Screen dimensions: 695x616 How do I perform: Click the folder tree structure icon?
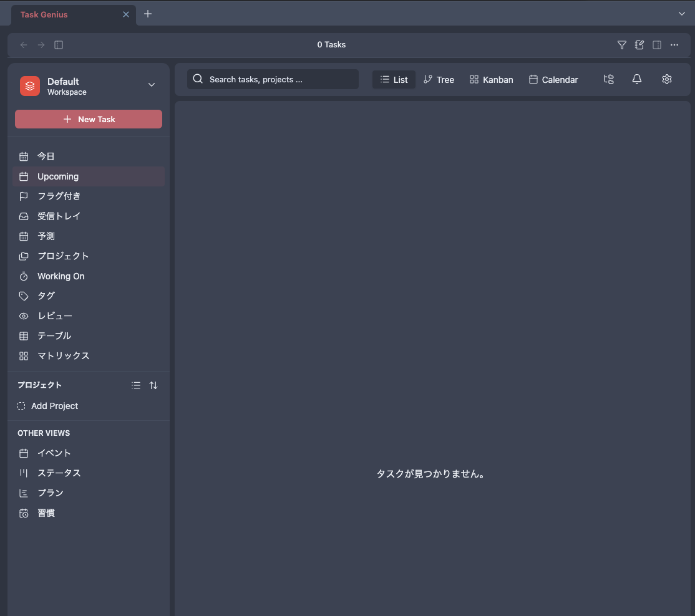pos(609,79)
